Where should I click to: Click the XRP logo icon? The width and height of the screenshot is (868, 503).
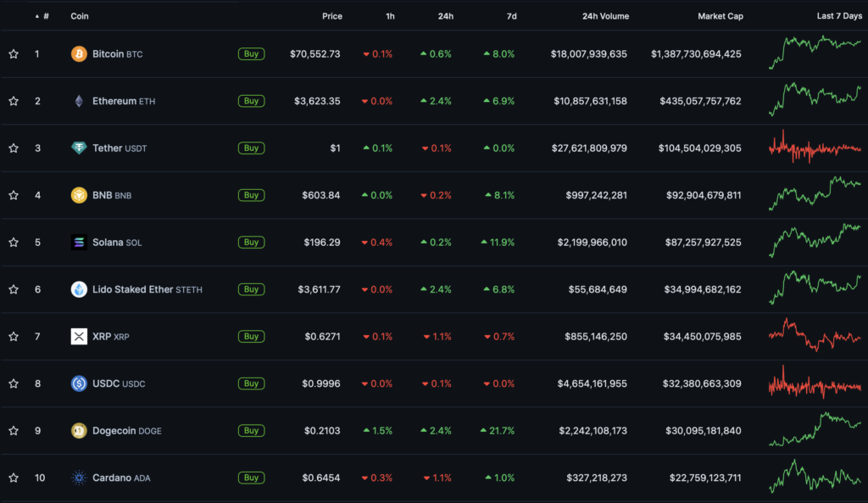pos(79,337)
